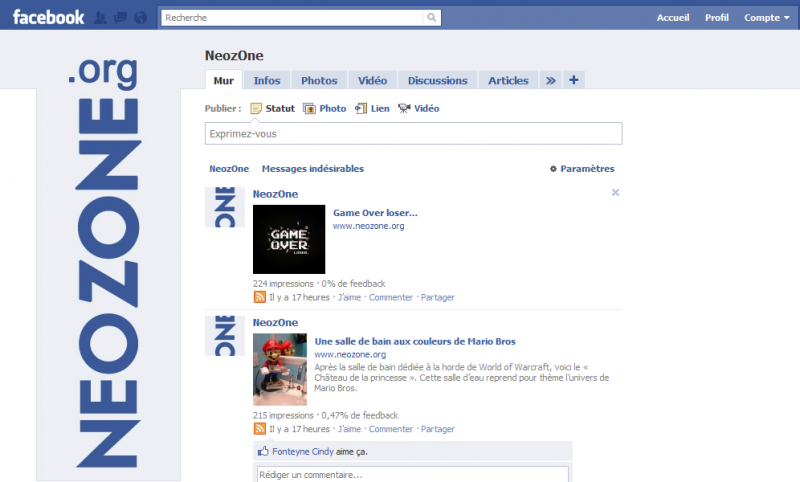This screenshot has width=800, height=482.
Task: Open Paramètres settings for the wall
Action: (582, 169)
